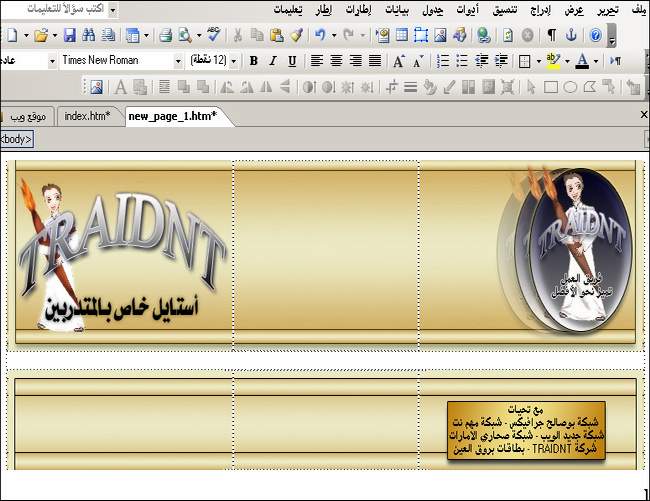Click the yellow highlight color button
The image size is (650, 501).
pos(553,61)
